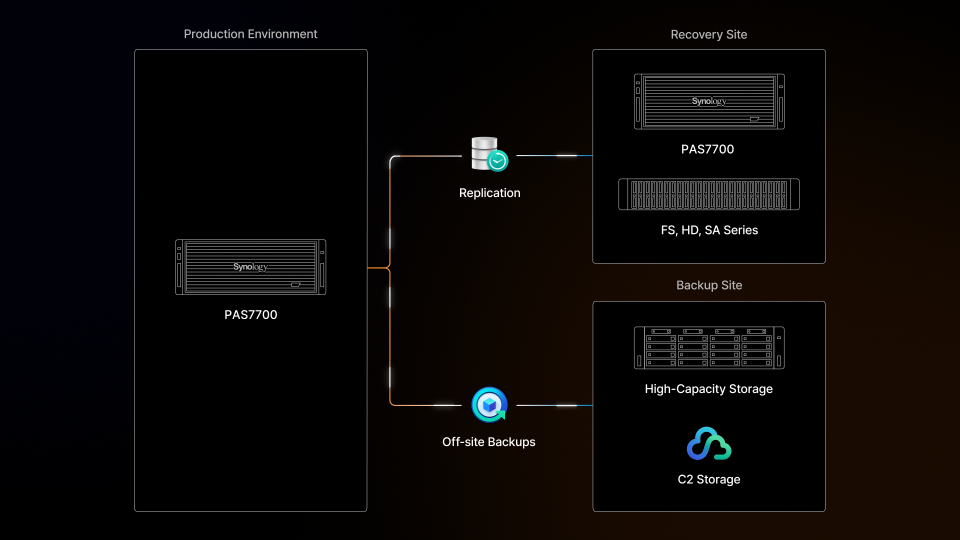Click the High-Capacity Storage label

708,389
